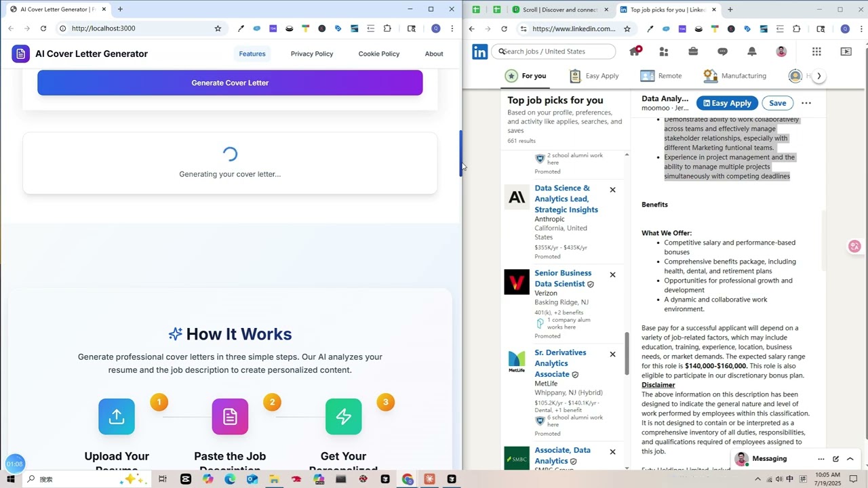
Task: Dismiss the Senior Business Data Scientist job
Action: point(612,274)
